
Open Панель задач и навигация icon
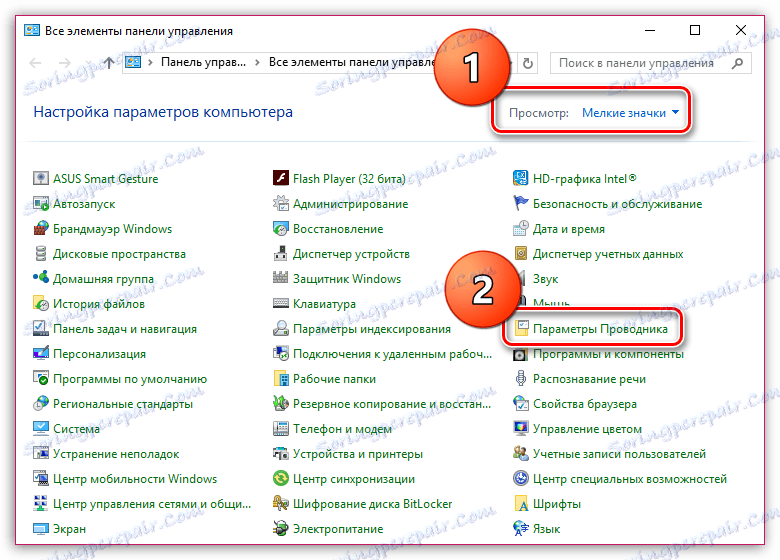[40, 329]
